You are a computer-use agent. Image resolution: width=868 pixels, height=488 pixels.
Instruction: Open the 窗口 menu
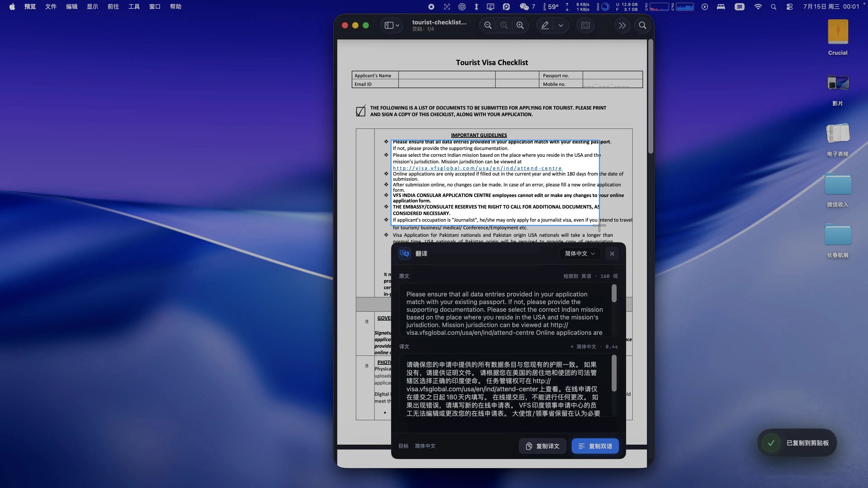click(155, 6)
